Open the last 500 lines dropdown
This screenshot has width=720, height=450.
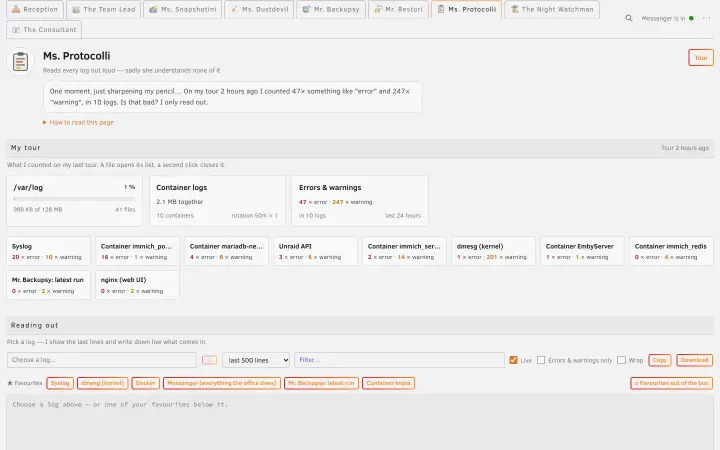tap(256, 360)
